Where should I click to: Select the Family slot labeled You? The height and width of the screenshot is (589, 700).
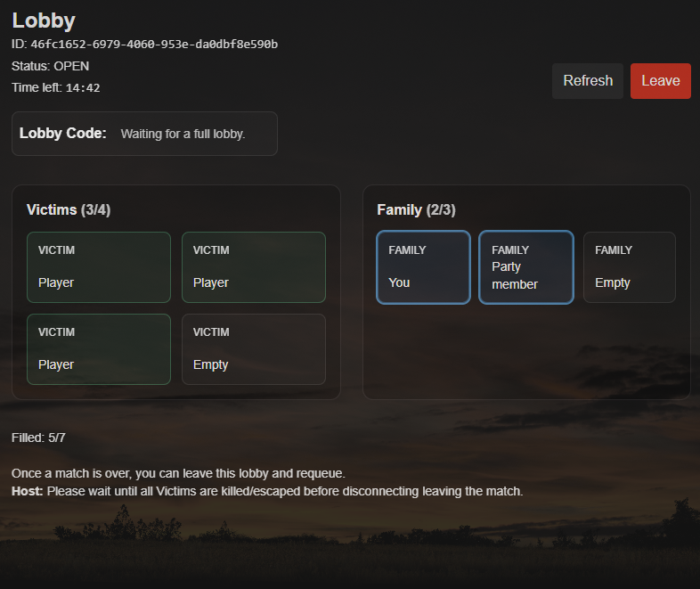click(423, 267)
